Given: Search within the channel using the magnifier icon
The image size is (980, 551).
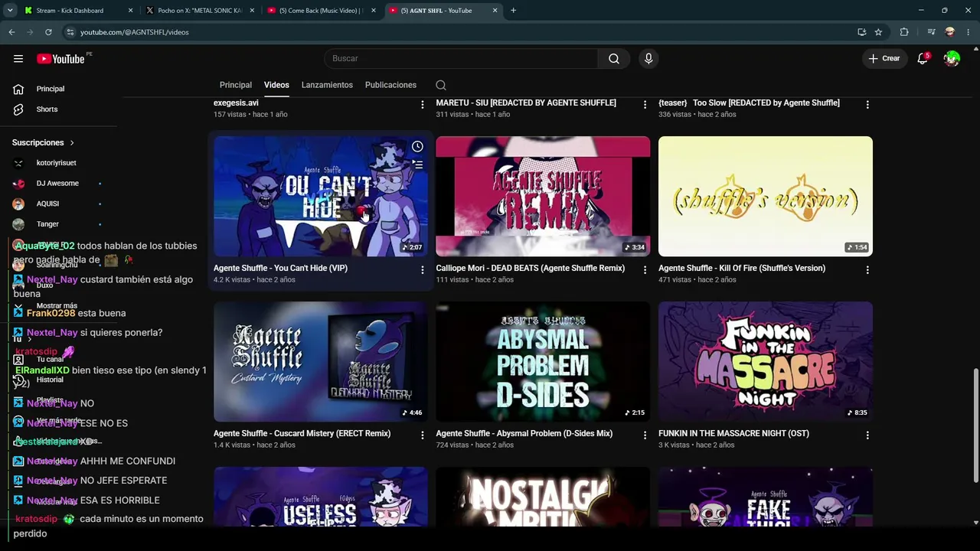Looking at the screenshot, I should 441,85.
